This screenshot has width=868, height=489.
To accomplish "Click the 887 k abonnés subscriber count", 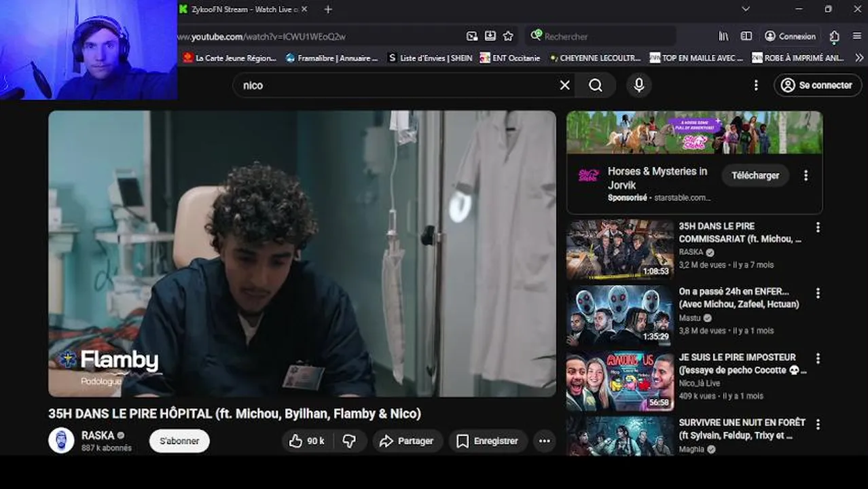I will (107, 448).
